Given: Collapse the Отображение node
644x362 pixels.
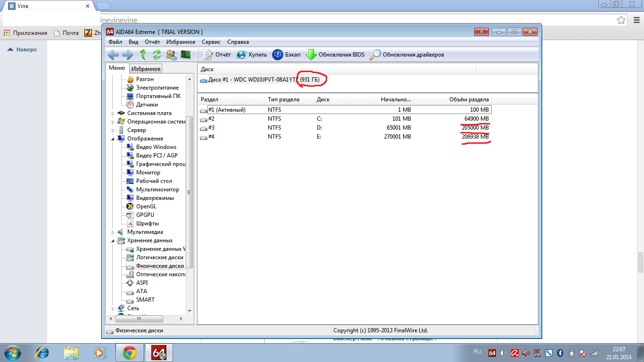Looking at the screenshot, I should (113, 139).
